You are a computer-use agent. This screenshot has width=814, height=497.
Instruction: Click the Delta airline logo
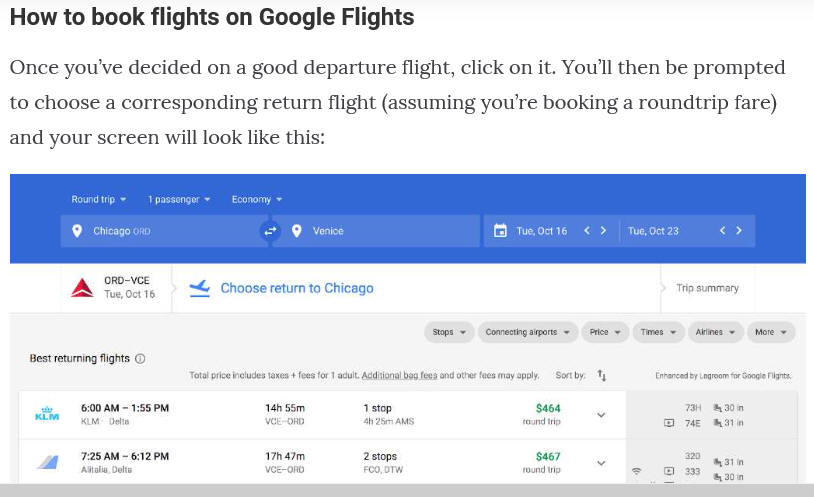(82, 288)
